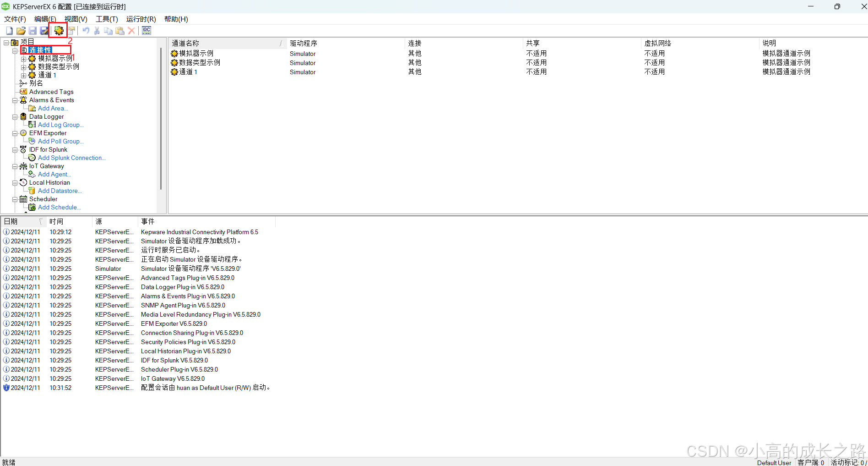Collapse the Data Logger node
Image resolution: width=868 pixels, height=466 pixels.
coord(15,116)
